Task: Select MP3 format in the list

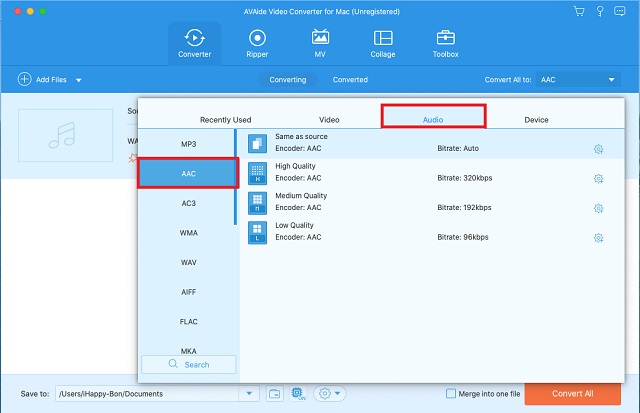Action: (188, 144)
